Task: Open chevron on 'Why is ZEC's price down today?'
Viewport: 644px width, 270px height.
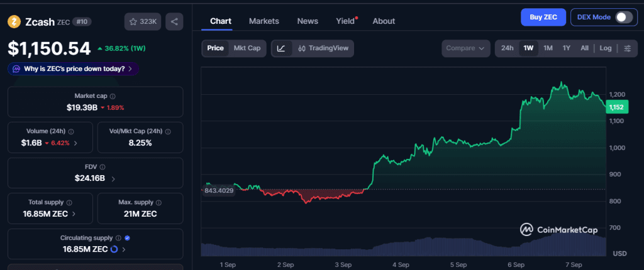Action: coord(130,69)
